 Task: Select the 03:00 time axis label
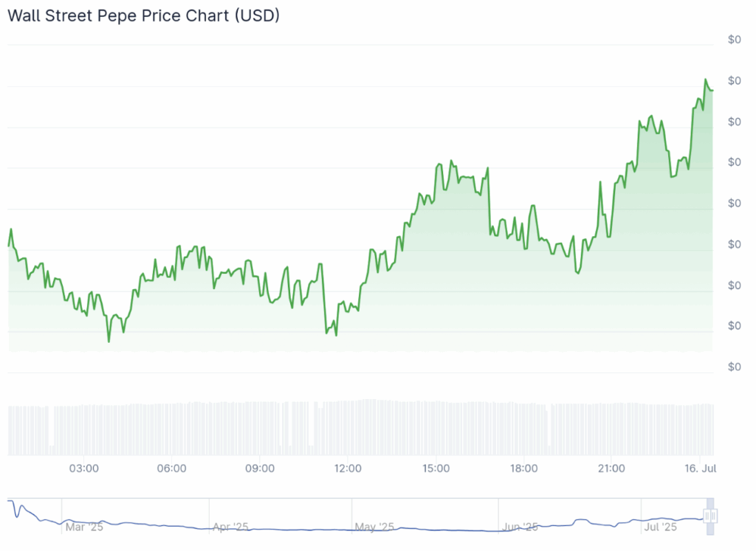click(84, 468)
